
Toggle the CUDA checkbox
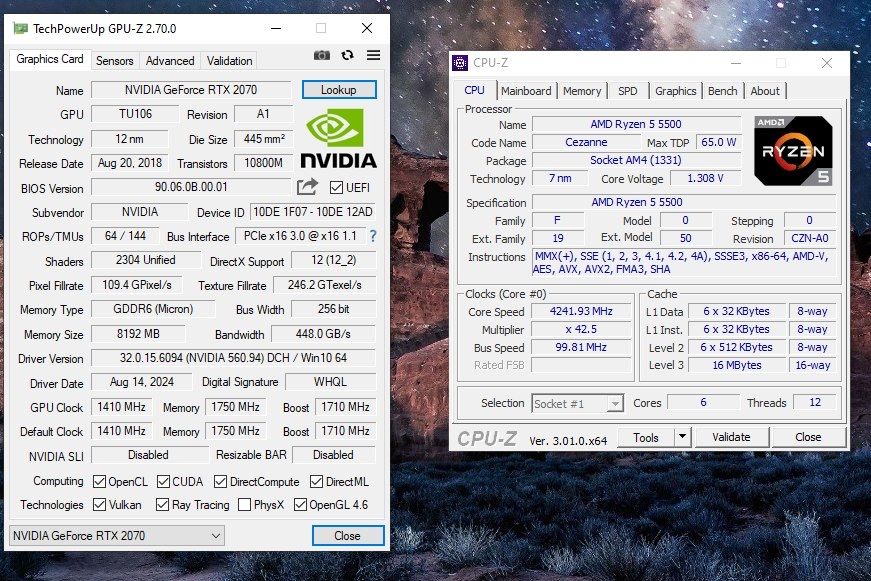point(163,482)
